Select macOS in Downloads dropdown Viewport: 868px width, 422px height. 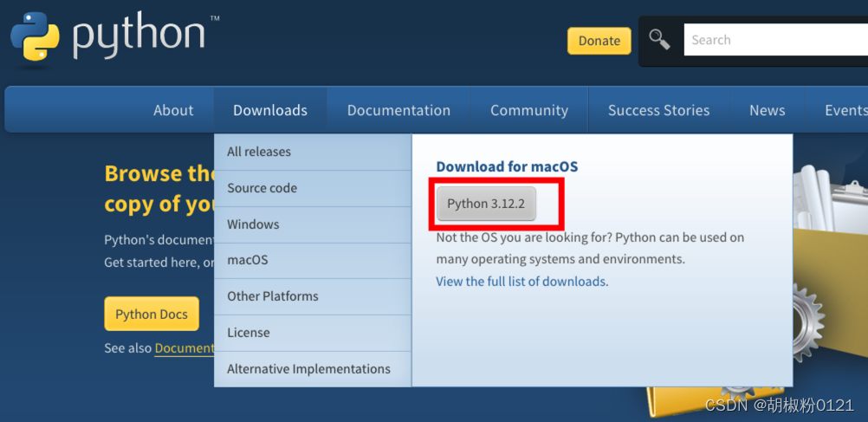tap(313, 260)
